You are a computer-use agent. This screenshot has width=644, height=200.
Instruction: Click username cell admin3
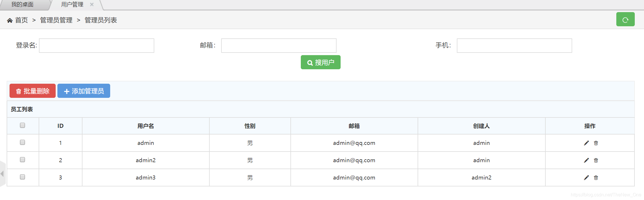[x=146, y=177]
